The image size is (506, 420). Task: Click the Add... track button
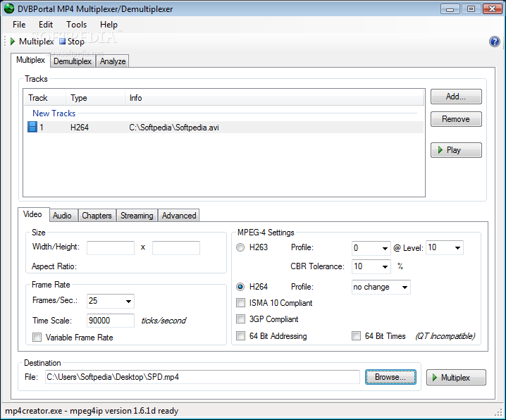pyautogui.click(x=456, y=97)
